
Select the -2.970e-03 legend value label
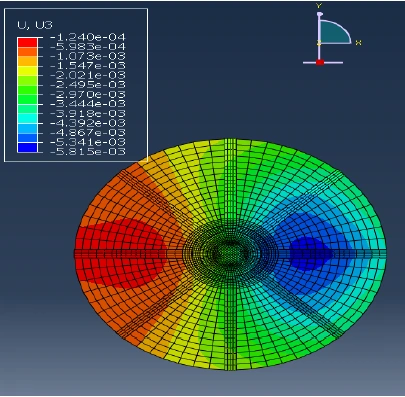[x=88, y=94]
